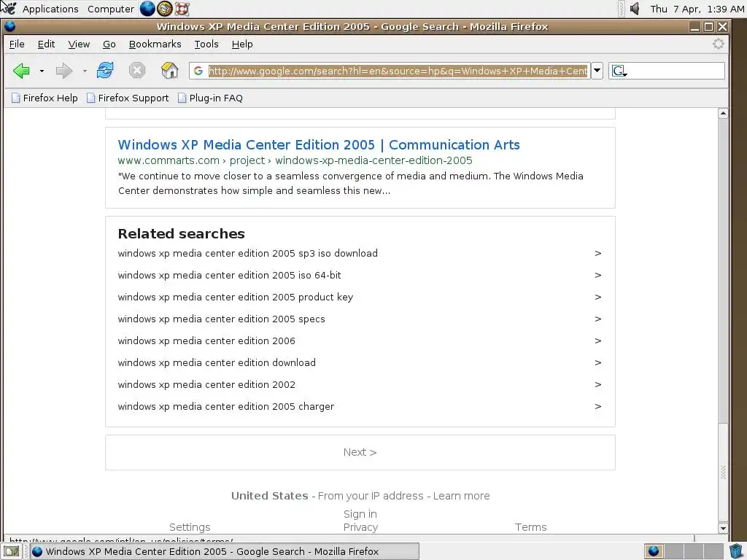Search '2005 product key' related suggestion
The image size is (747, 560).
[236, 297]
